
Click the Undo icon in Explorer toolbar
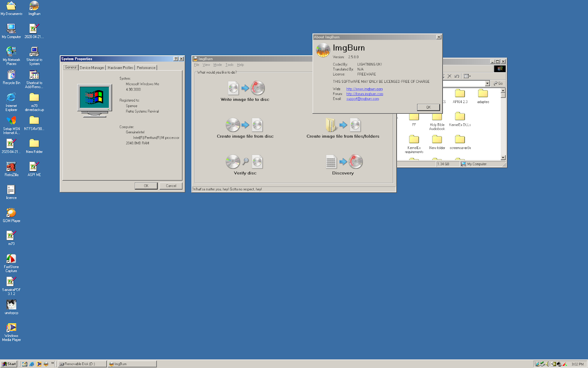[456, 76]
